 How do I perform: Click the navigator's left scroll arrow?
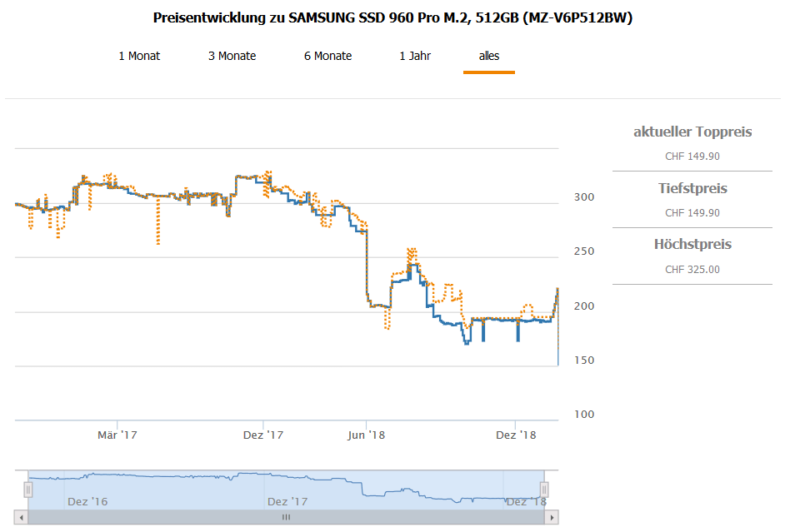(22, 517)
